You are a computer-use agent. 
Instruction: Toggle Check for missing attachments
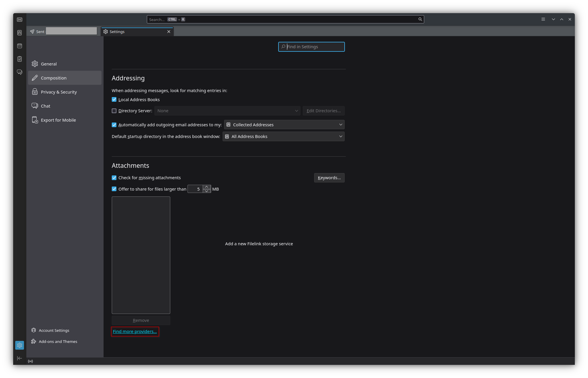point(114,178)
